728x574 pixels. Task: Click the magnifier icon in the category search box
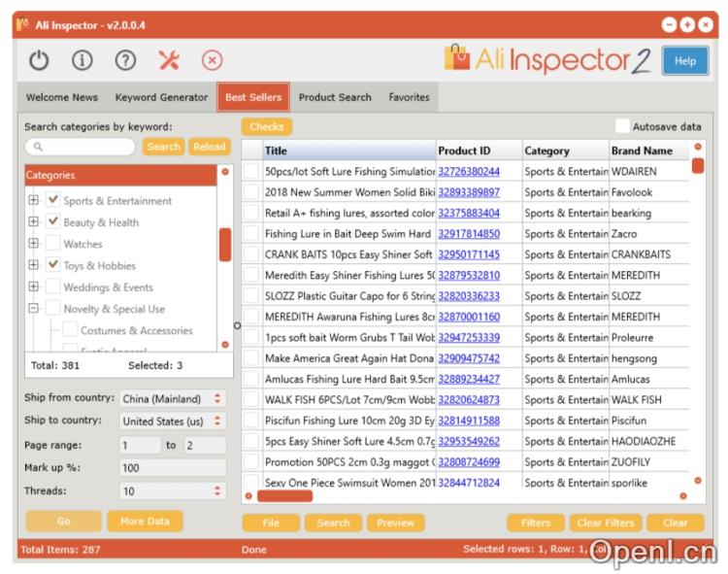[39, 147]
